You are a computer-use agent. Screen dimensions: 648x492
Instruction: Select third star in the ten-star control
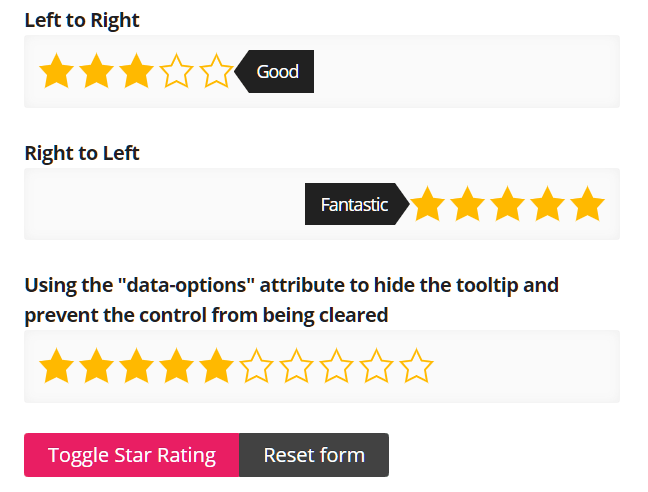click(136, 366)
